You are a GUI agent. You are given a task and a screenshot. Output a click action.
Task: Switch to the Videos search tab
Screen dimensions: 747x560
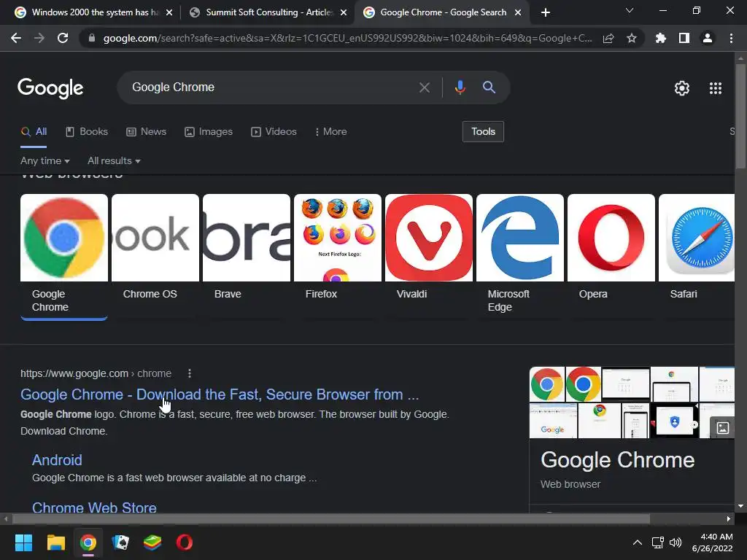[274, 131]
